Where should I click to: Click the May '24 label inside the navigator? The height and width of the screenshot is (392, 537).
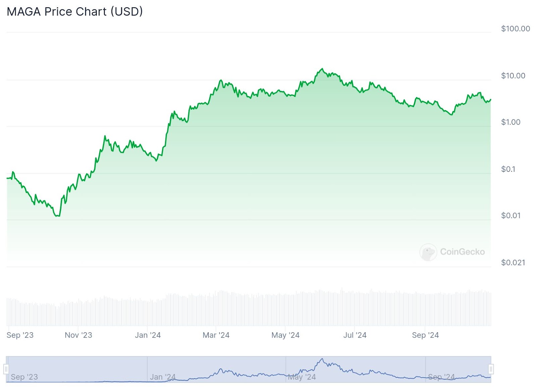pos(302,377)
